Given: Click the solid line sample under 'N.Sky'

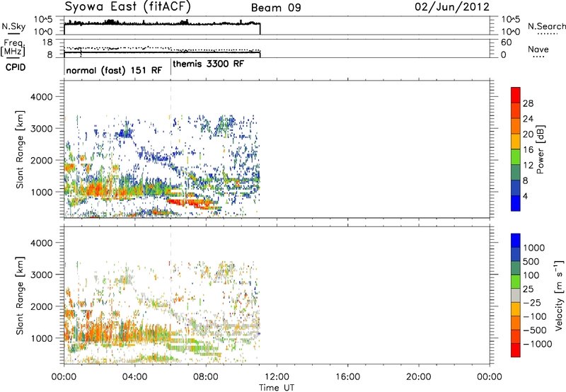Looking at the screenshot, I should pyautogui.click(x=13, y=33).
